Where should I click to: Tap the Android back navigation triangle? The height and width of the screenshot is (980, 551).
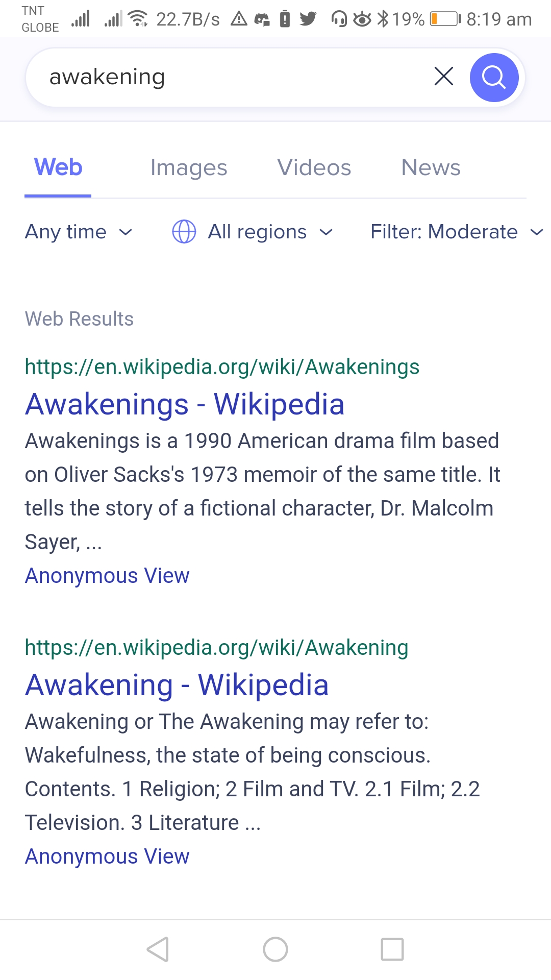158,949
